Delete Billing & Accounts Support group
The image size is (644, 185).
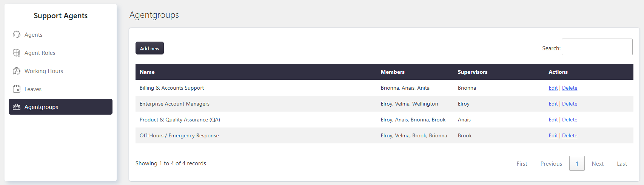pos(570,88)
